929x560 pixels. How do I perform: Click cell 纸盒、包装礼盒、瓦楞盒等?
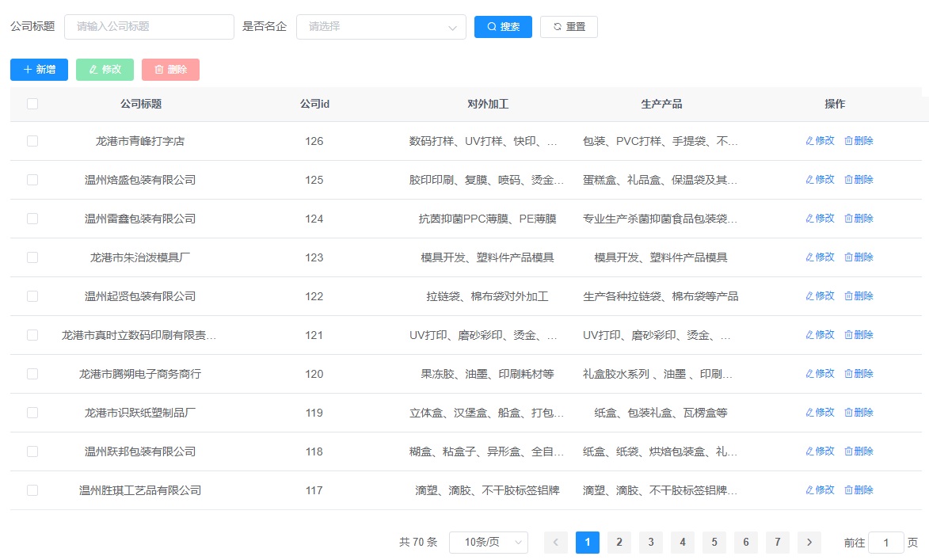click(661, 413)
